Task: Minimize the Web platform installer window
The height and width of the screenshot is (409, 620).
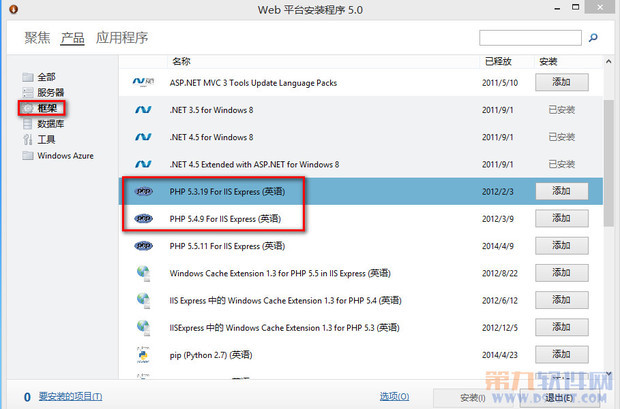Action: (557, 8)
